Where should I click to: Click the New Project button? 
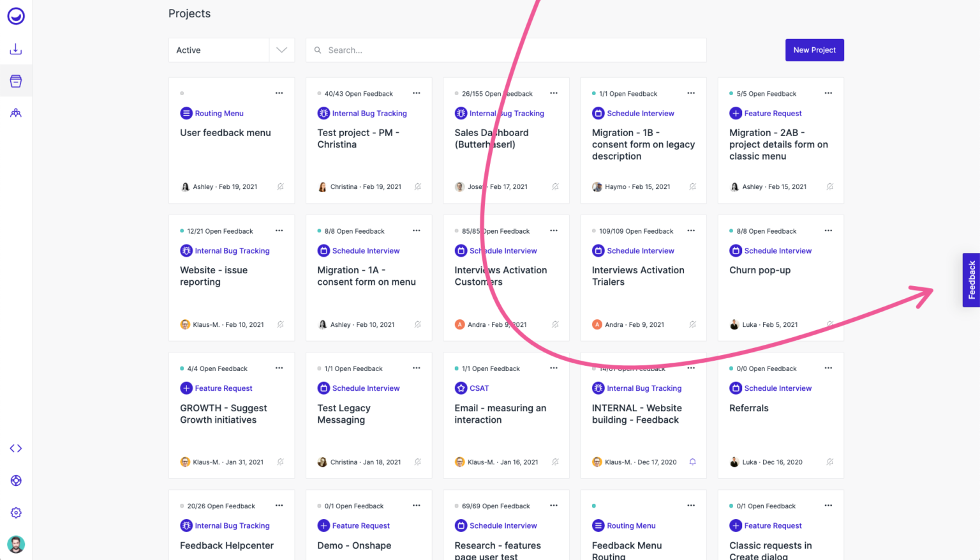point(815,50)
